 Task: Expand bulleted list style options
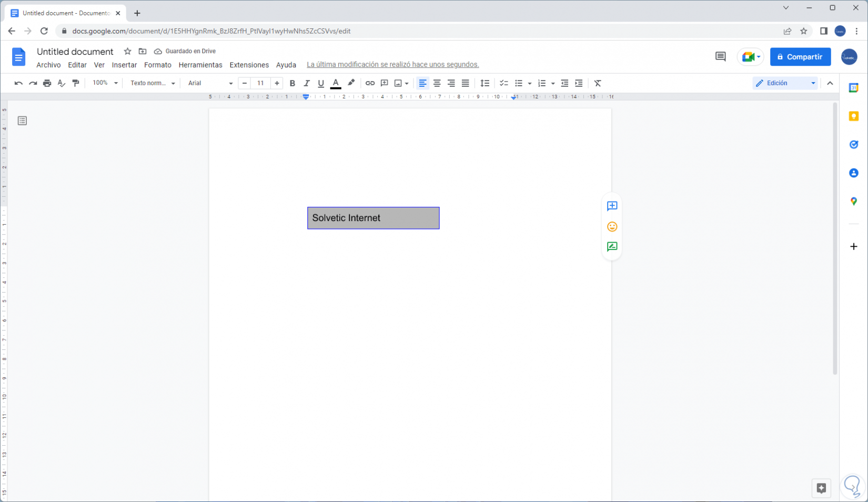point(530,84)
